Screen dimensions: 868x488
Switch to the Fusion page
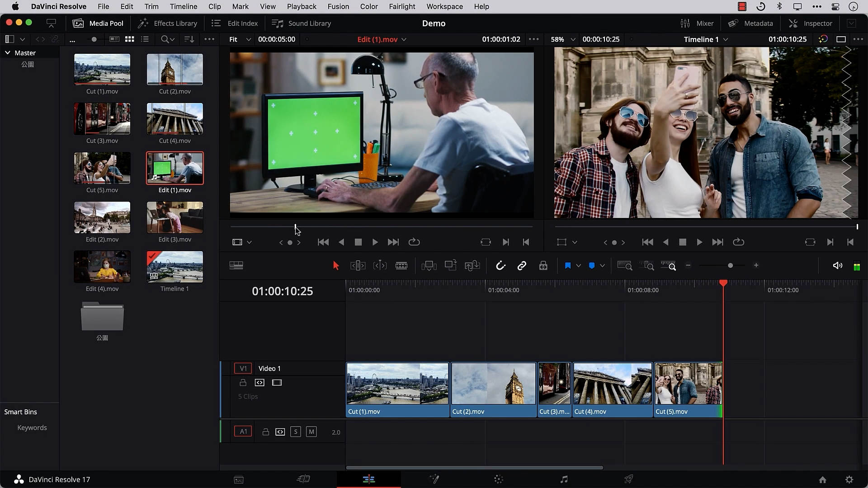pyautogui.click(x=434, y=479)
